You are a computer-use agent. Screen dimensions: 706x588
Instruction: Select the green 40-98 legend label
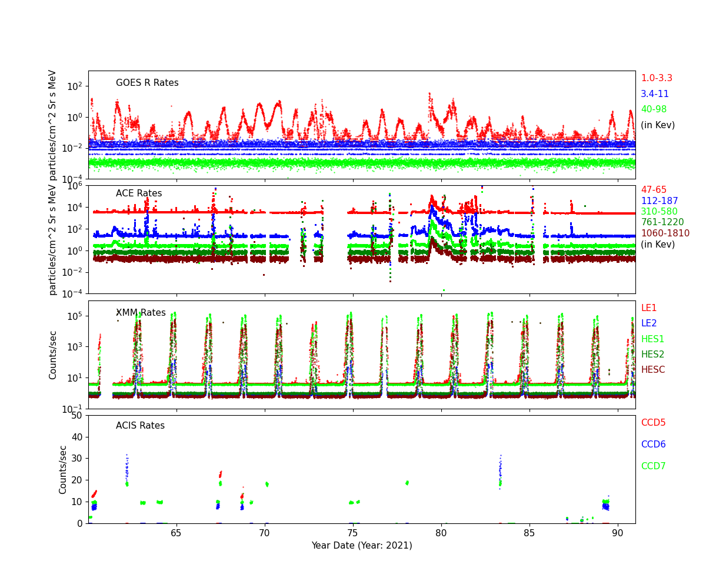click(654, 109)
